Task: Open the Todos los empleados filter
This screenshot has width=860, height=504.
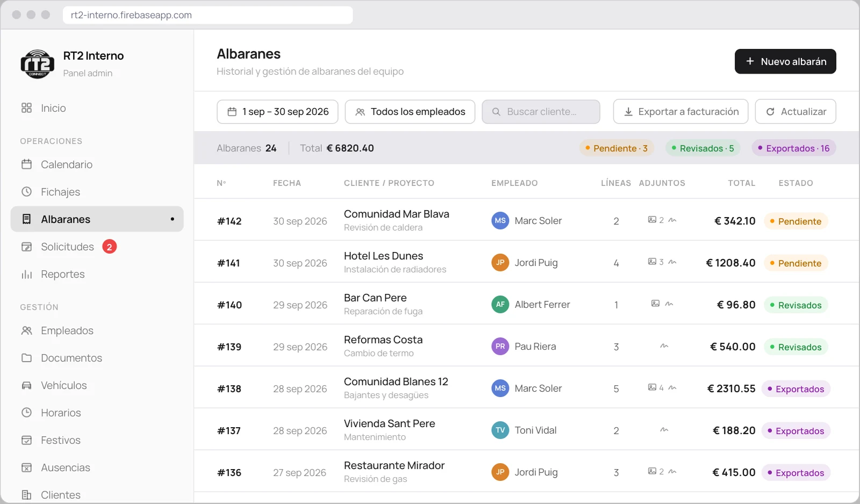Action: click(x=410, y=112)
